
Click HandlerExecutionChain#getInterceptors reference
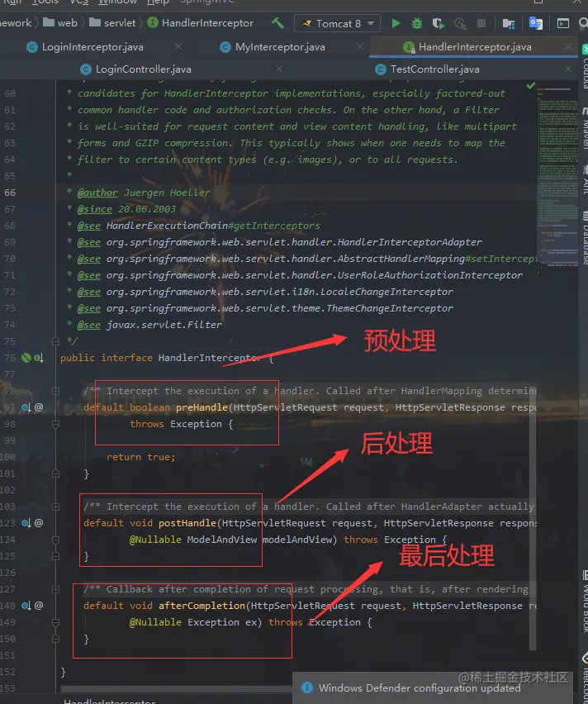[213, 226]
